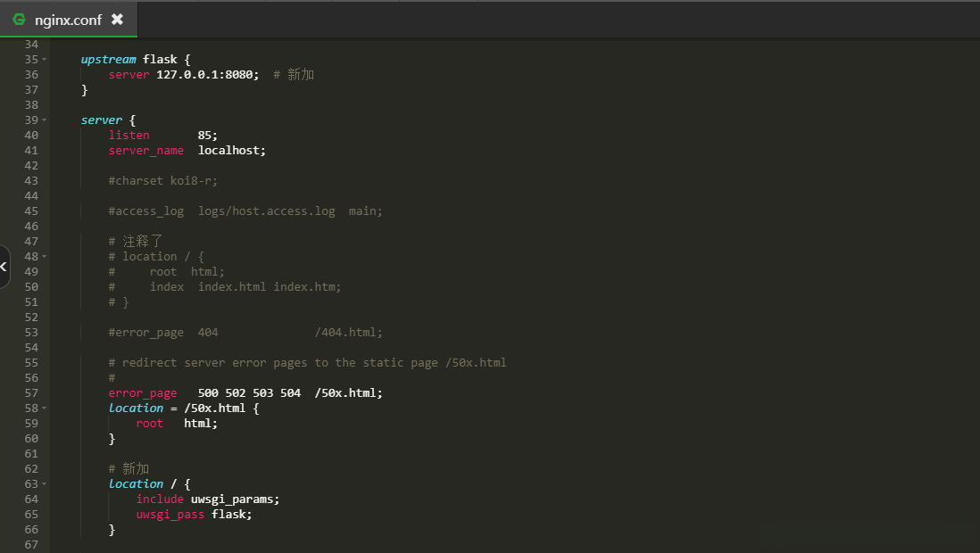Close the nginx.conf file tab
The width and height of the screenshot is (980, 553).
(x=117, y=17)
